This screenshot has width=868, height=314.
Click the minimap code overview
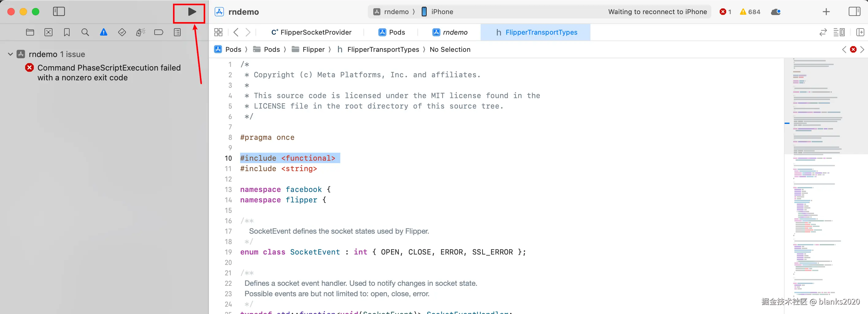click(x=826, y=185)
